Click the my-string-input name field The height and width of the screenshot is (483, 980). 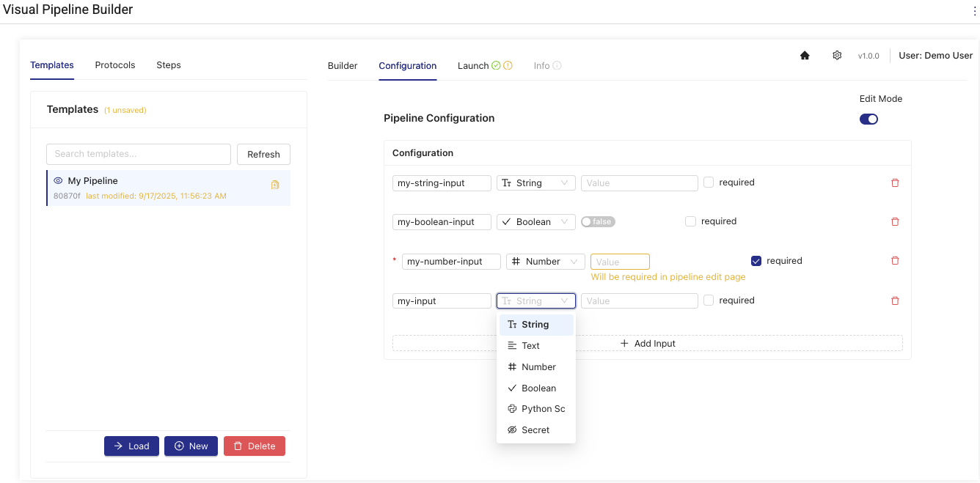[442, 182]
